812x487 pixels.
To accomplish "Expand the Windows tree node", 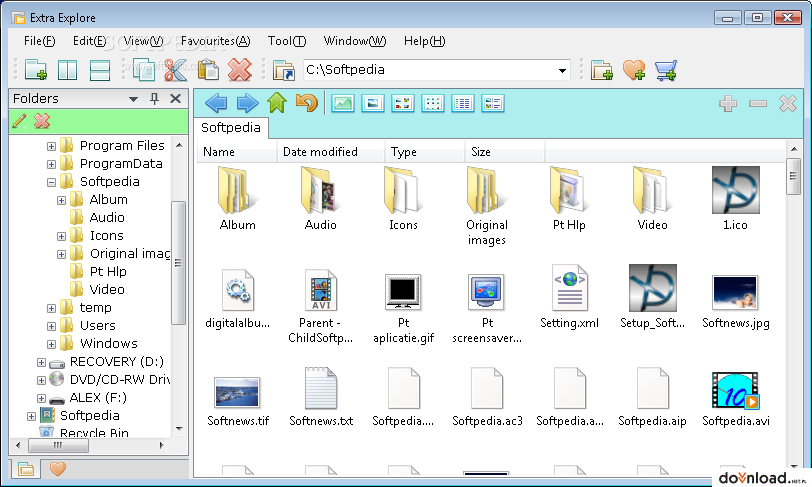I will pyautogui.click(x=51, y=344).
